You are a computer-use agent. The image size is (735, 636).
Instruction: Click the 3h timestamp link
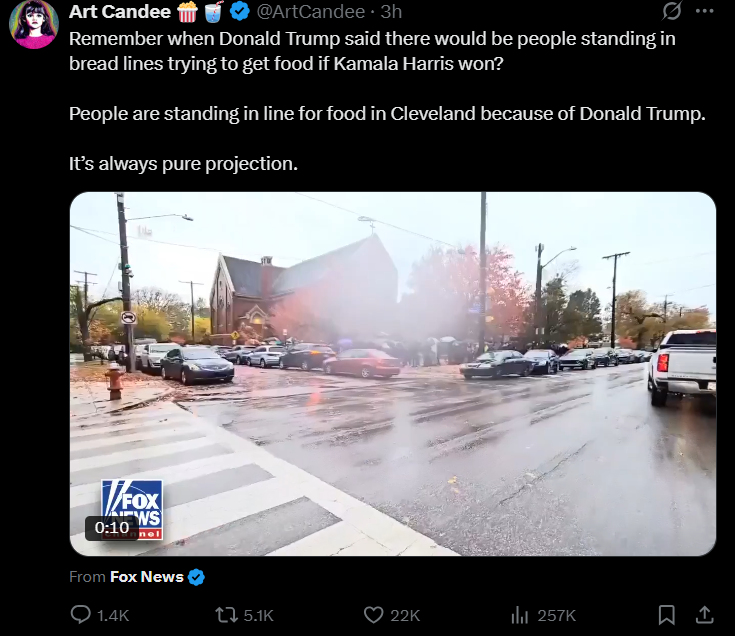[391, 12]
